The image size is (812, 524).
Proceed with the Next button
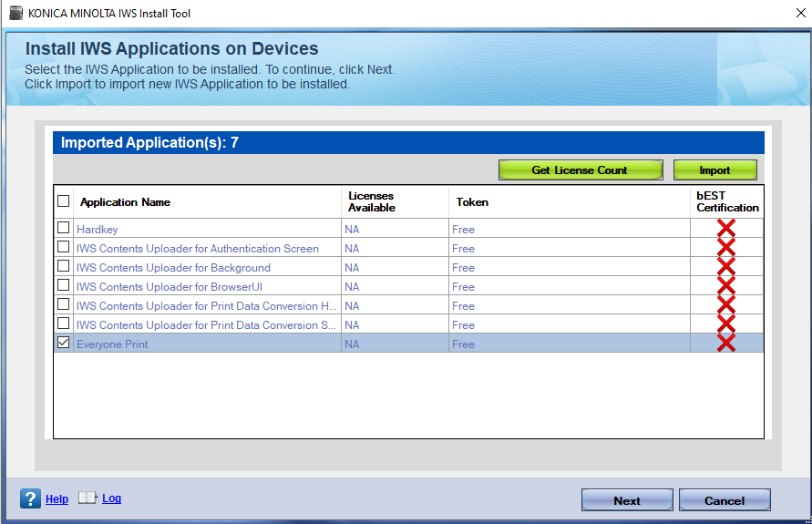[627, 500]
